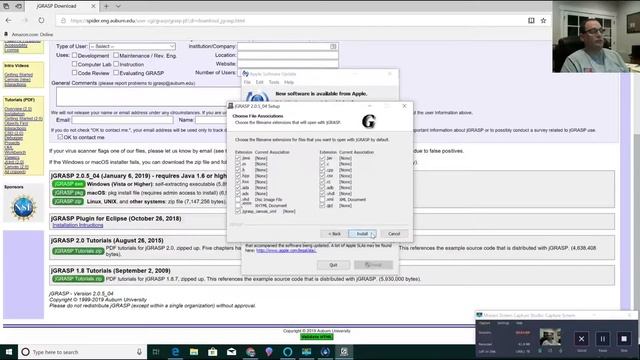Screen dimensions: 640x360
Task: Open the Type of User dropdown
Action: click(x=132, y=46)
